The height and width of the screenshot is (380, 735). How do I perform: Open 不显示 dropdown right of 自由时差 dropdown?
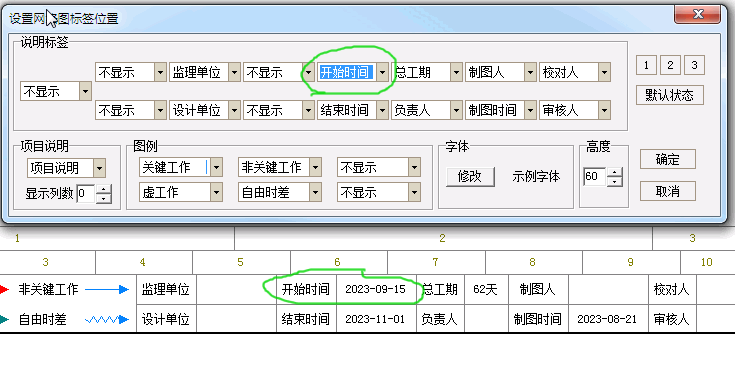[415, 192]
